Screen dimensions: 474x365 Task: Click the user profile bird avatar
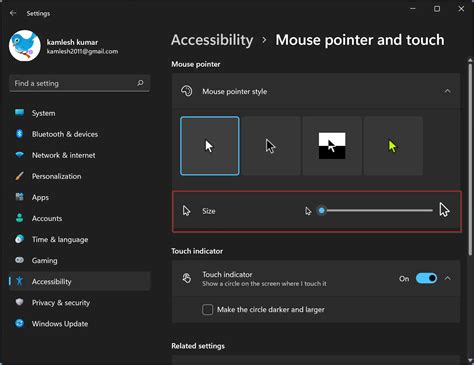pos(25,46)
